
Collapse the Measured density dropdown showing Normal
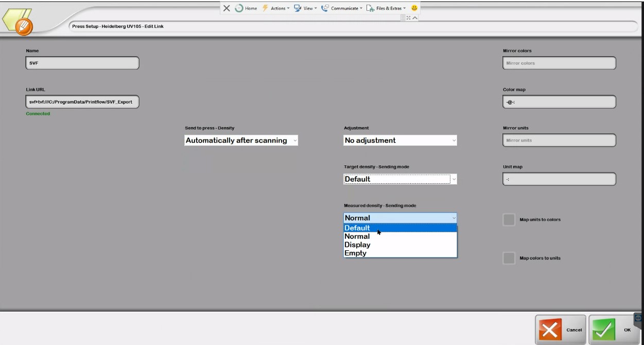400,218
